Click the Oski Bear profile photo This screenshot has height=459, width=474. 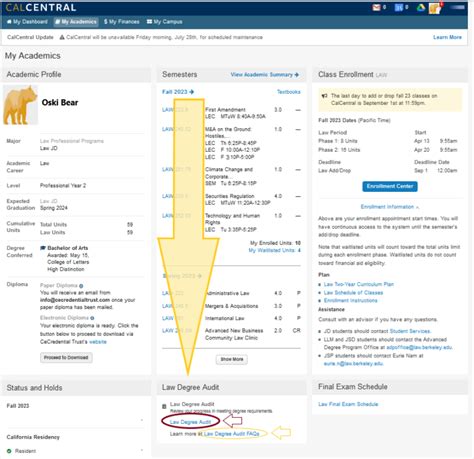(20, 105)
